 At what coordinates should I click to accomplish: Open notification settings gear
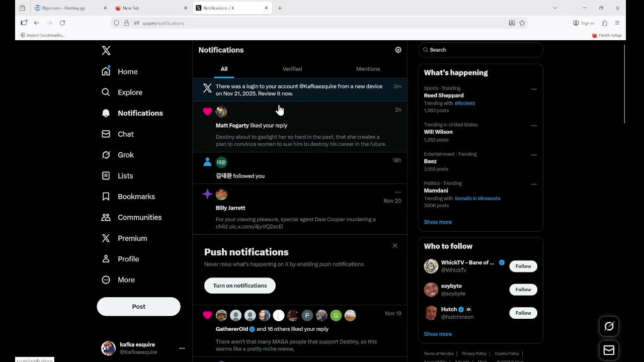click(398, 50)
